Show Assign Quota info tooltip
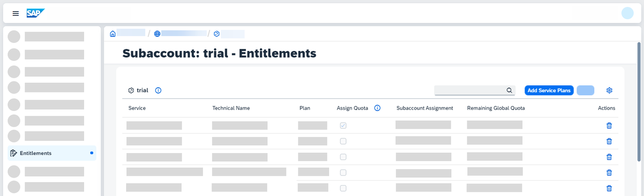 click(377, 108)
